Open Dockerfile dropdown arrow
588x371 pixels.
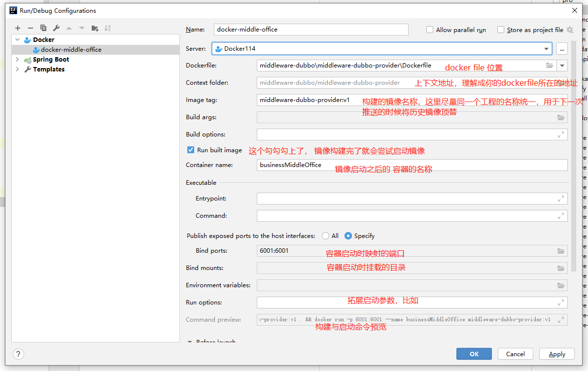[x=562, y=66]
